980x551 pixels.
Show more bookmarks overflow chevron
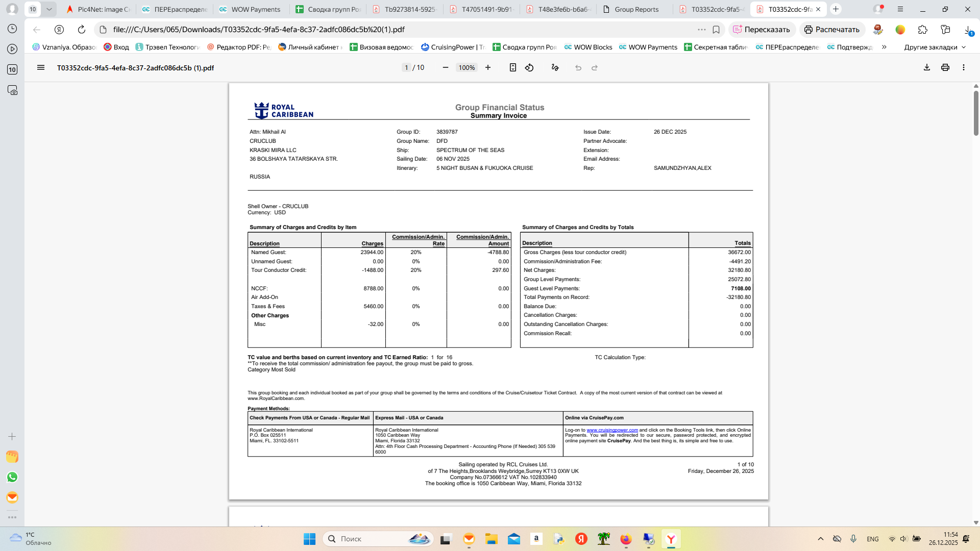tap(884, 47)
